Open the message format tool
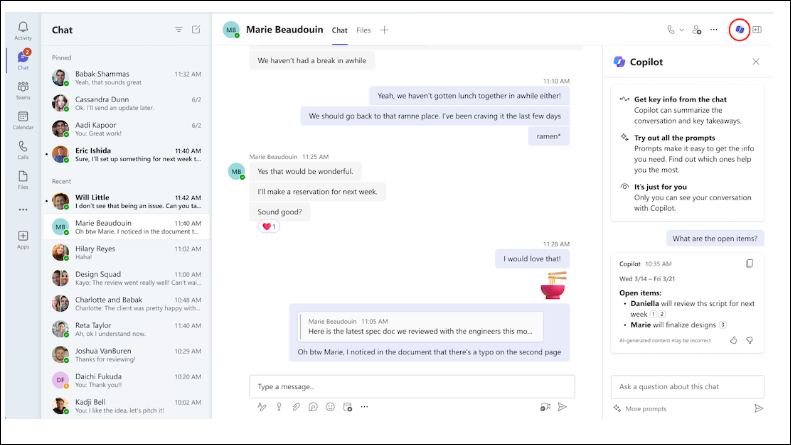The image size is (791, 445). click(x=261, y=407)
